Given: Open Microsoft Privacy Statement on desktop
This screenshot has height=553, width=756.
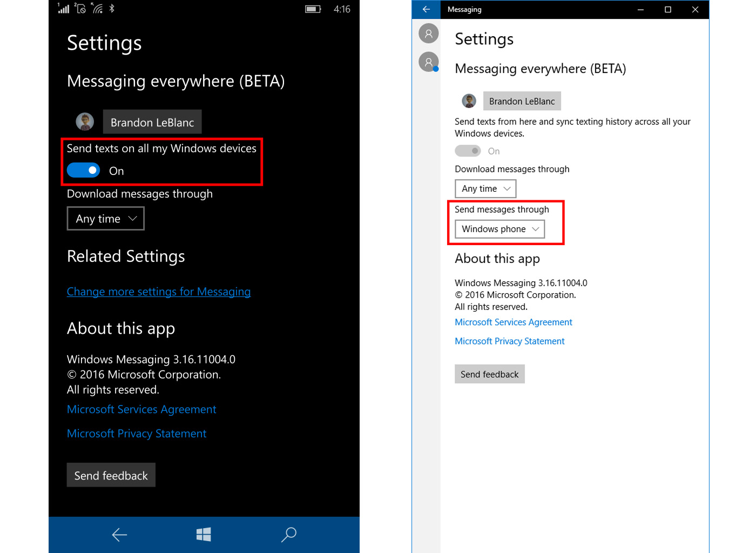Looking at the screenshot, I should coord(509,341).
